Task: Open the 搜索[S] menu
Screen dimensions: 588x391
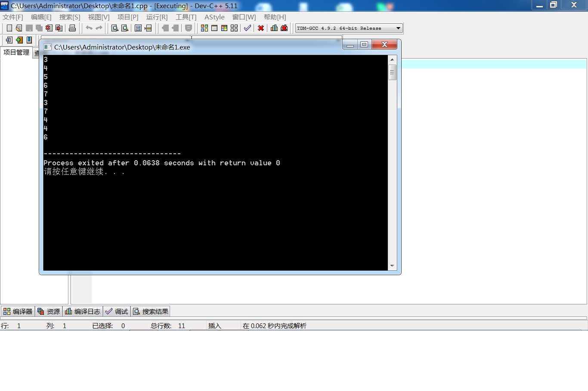Action: [x=70, y=17]
